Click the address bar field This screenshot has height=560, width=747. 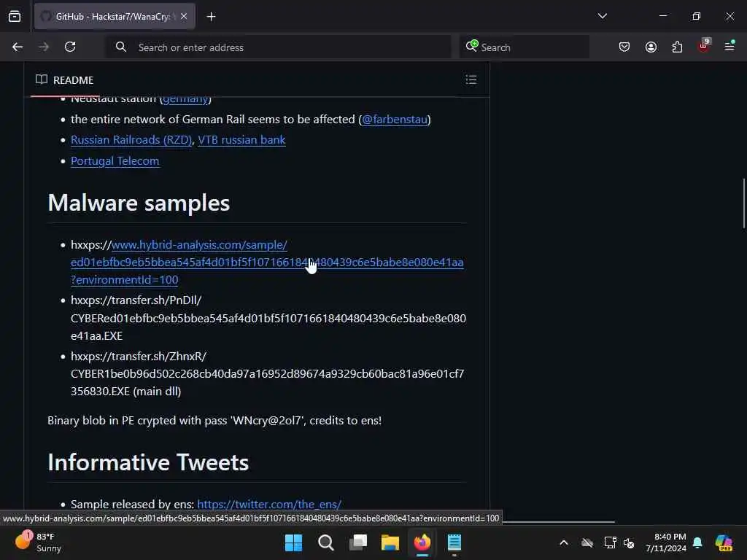pyautogui.click(x=278, y=47)
